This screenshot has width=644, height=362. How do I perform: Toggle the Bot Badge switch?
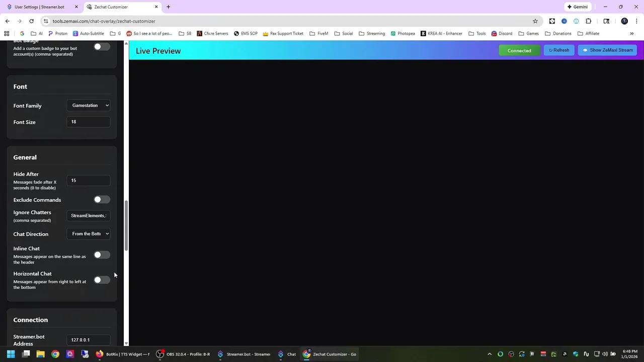102,47
